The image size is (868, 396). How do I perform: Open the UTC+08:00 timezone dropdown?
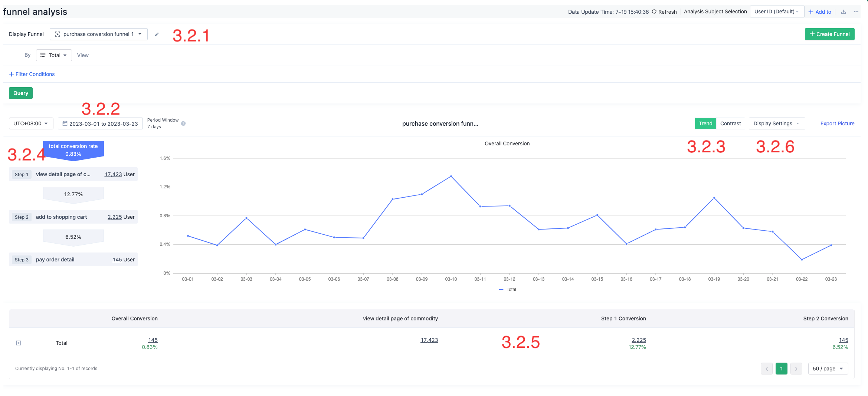coord(31,123)
